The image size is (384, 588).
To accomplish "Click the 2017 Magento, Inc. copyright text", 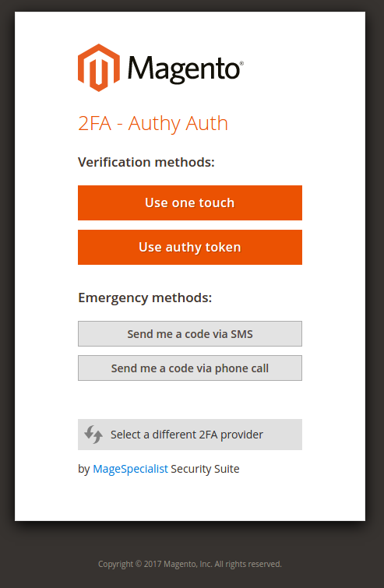I will [x=178, y=564].
